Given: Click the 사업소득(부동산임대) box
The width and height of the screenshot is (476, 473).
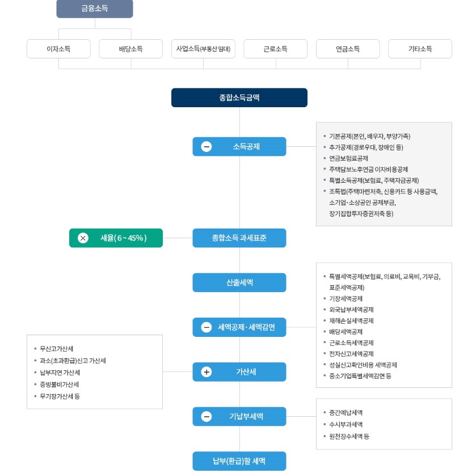Looking at the screenshot, I should click(203, 49).
